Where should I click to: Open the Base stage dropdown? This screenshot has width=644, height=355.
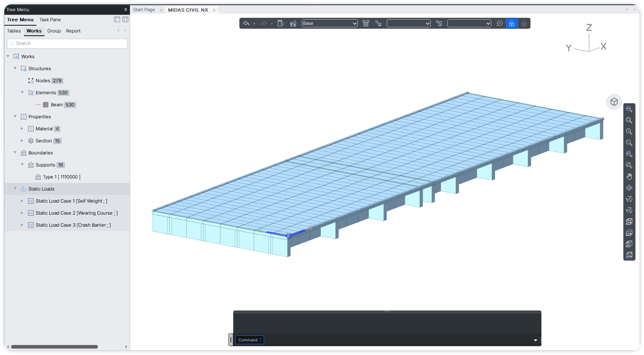click(329, 23)
